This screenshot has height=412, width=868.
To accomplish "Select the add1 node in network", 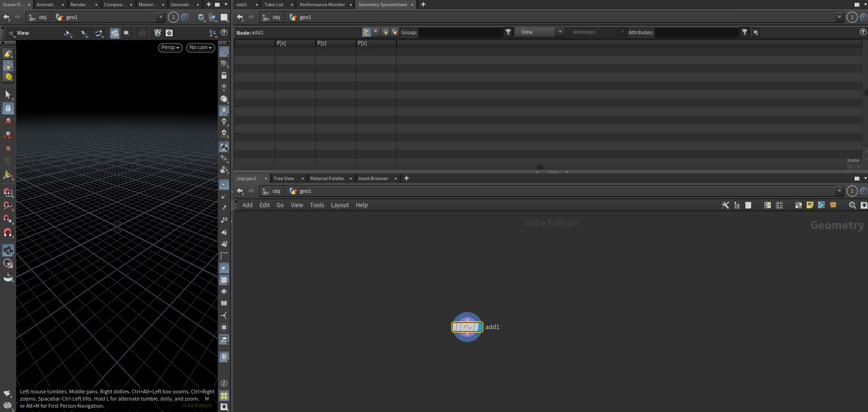I will tap(467, 327).
